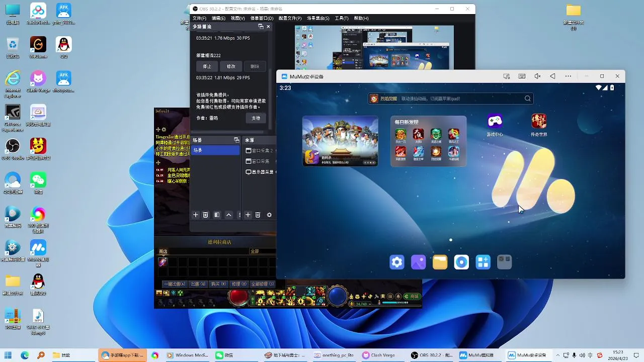Click 一键出售(A) button in game shop
The height and width of the screenshot is (362, 644).
click(175, 284)
